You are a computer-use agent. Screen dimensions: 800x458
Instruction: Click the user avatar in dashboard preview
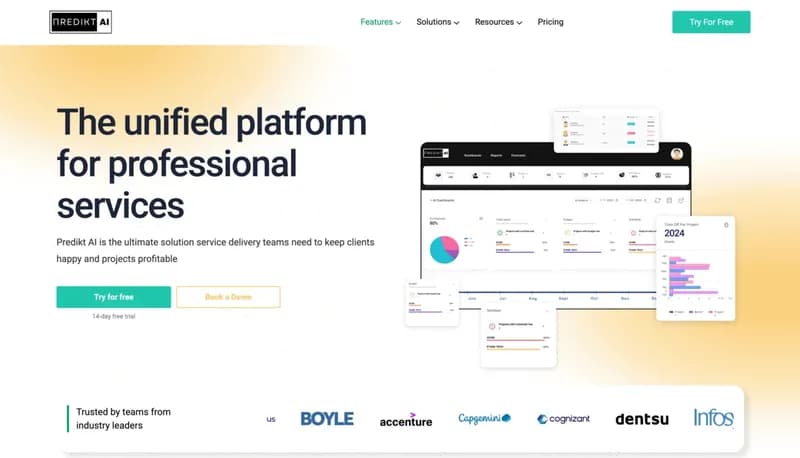tap(677, 154)
